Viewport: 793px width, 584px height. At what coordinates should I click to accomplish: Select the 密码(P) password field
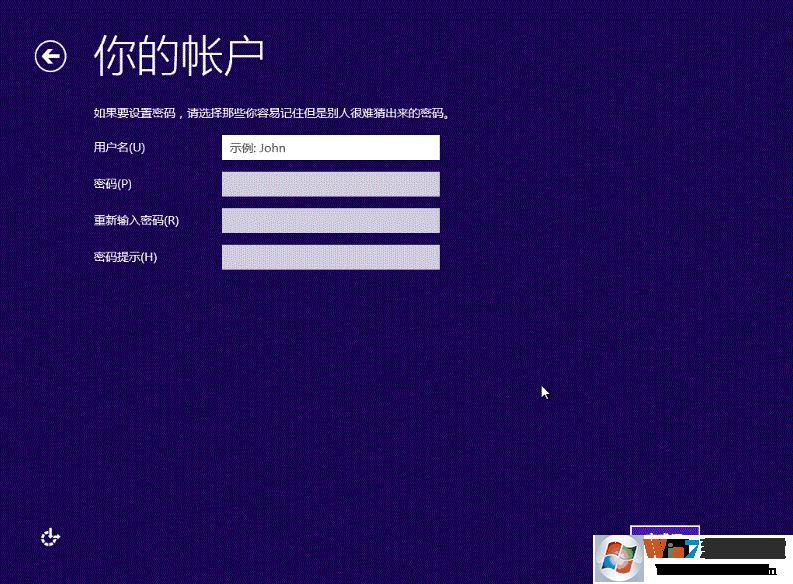[331, 184]
